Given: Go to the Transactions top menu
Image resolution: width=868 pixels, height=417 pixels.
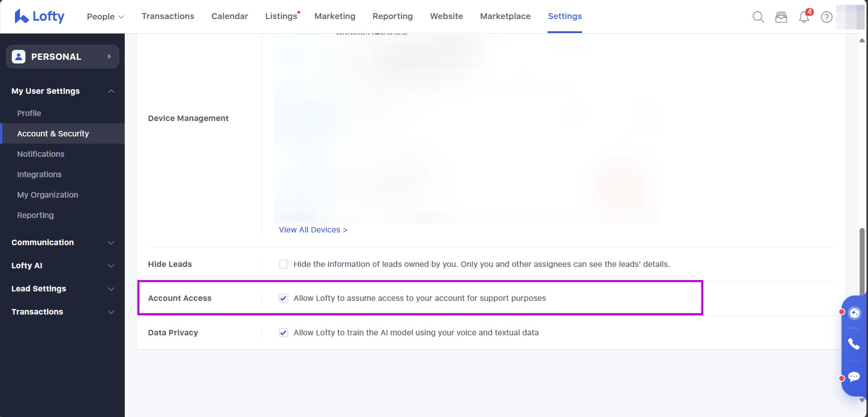Looking at the screenshot, I should click(168, 16).
